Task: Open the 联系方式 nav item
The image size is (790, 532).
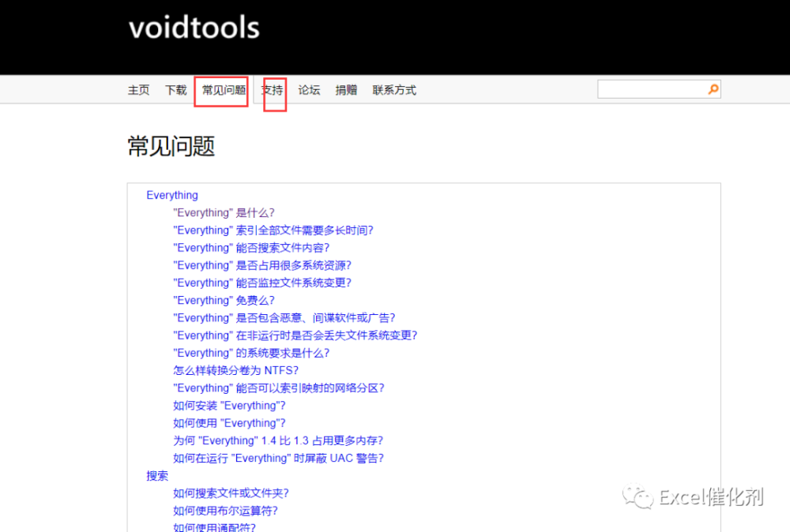Action: point(394,90)
